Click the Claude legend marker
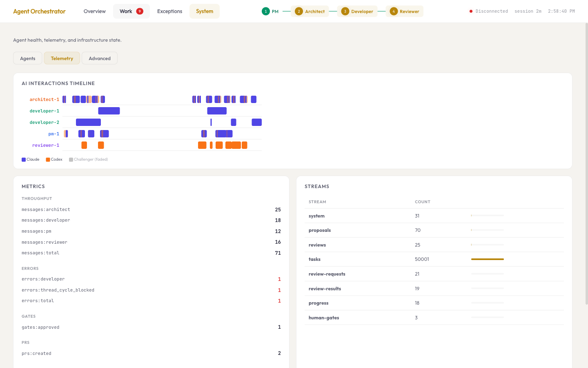 click(24, 159)
